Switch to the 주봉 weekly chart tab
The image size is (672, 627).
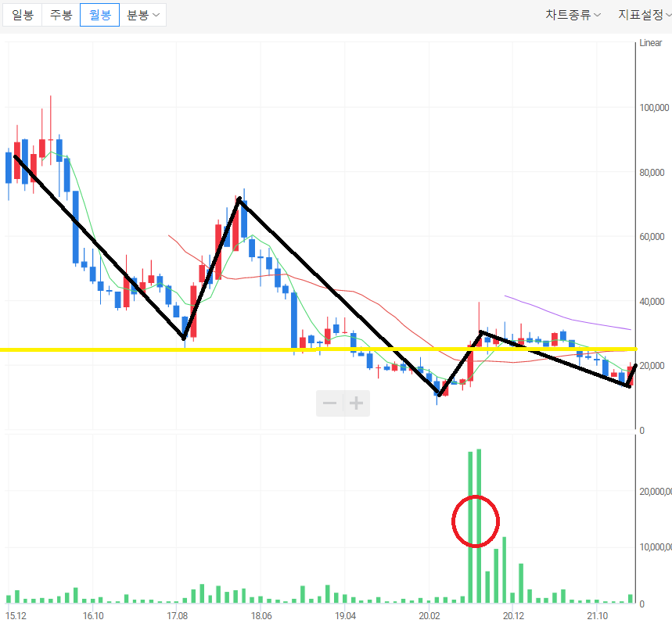pos(61,15)
